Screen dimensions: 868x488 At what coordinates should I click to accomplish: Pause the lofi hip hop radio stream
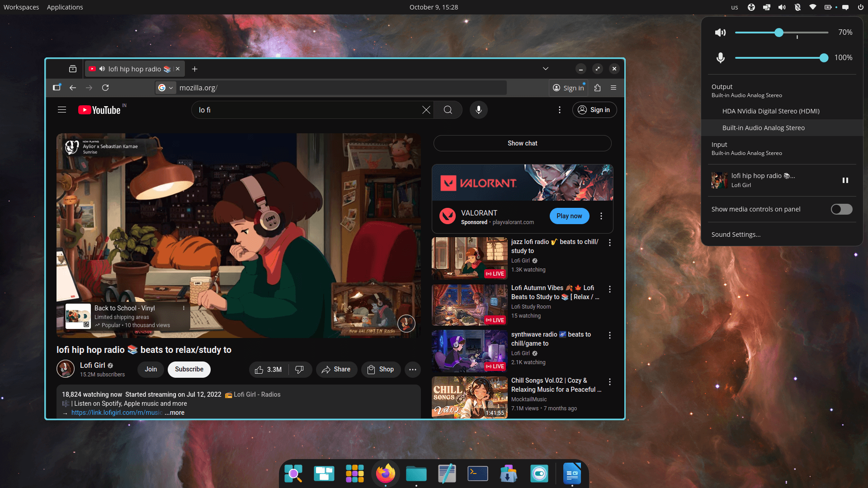click(845, 180)
